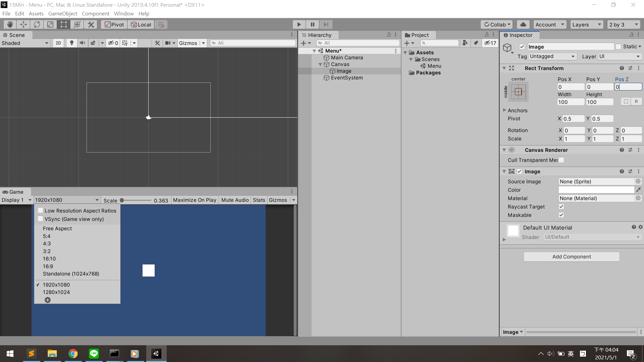Click Maximize On Play button
Viewport: 644px width, 362px height.
(x=195, y=200)
